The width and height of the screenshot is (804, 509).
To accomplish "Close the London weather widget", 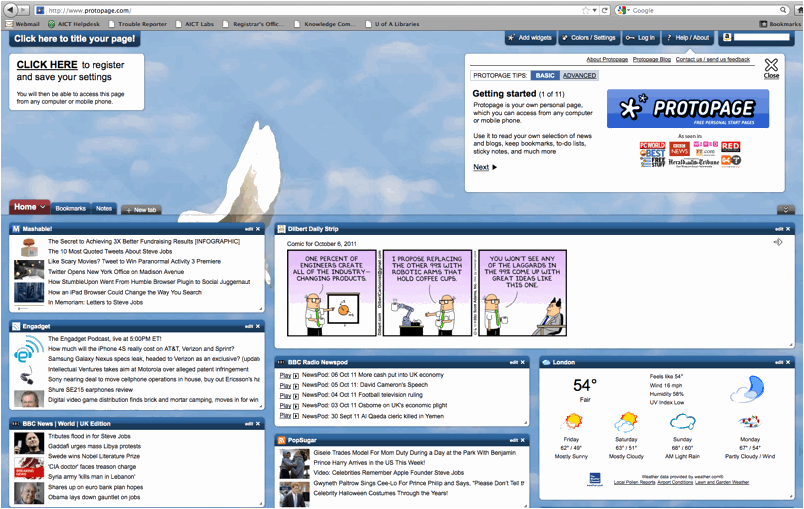I will coord(788,362).
